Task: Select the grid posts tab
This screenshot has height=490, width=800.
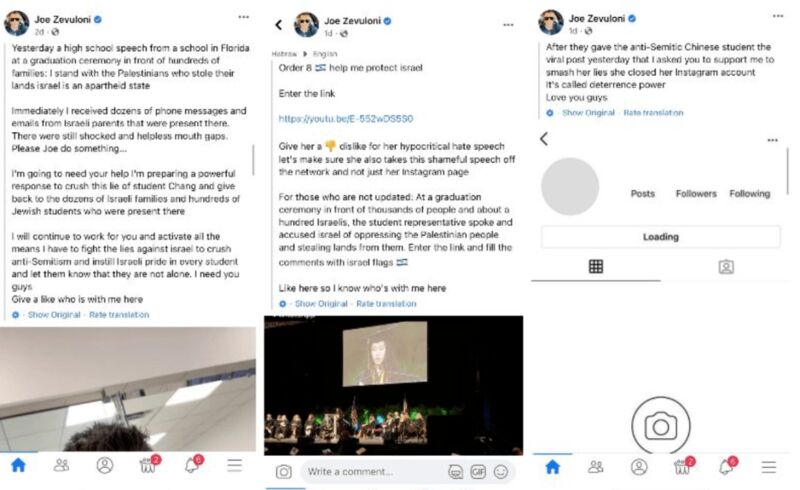Action: (596, 266)
